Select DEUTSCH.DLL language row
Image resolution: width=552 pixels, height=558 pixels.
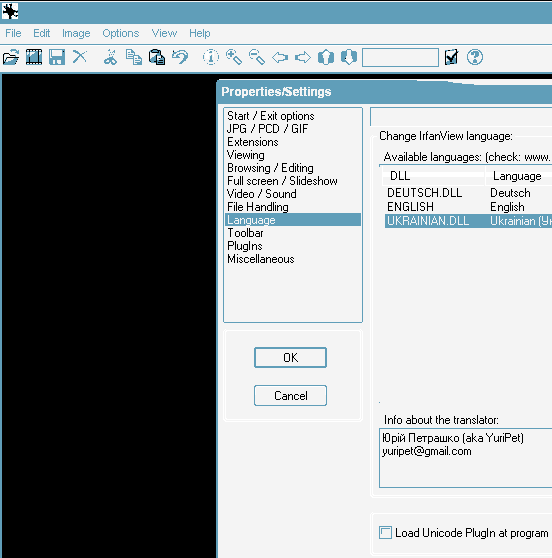tap(468, 193)
